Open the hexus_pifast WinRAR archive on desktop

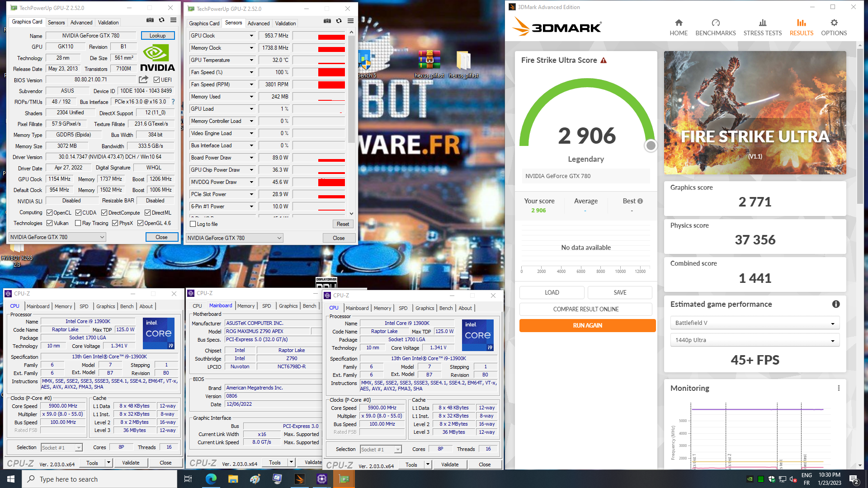click(x=429, y=65)
